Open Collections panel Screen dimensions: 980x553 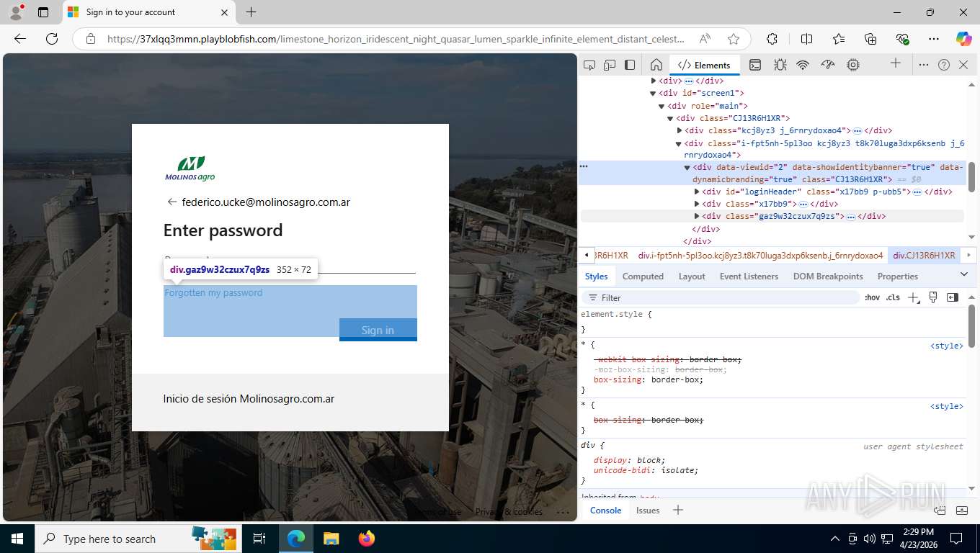[870, 39]
